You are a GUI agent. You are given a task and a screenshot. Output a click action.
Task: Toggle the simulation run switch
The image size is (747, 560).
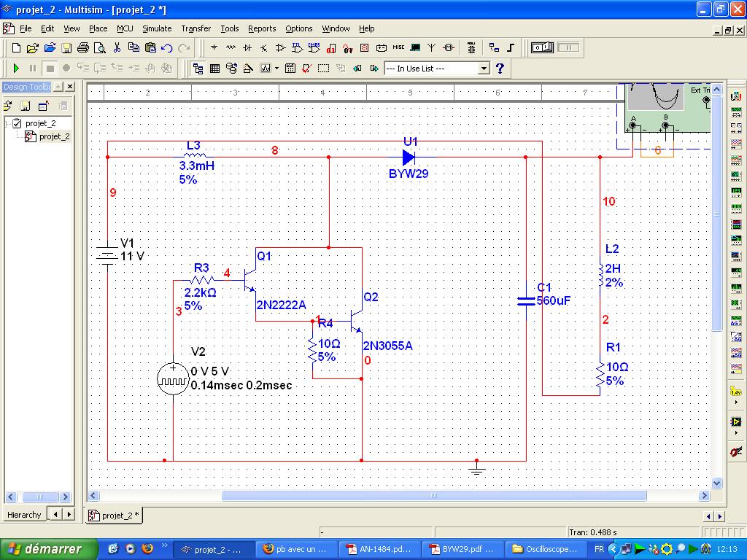coord(542,48)
